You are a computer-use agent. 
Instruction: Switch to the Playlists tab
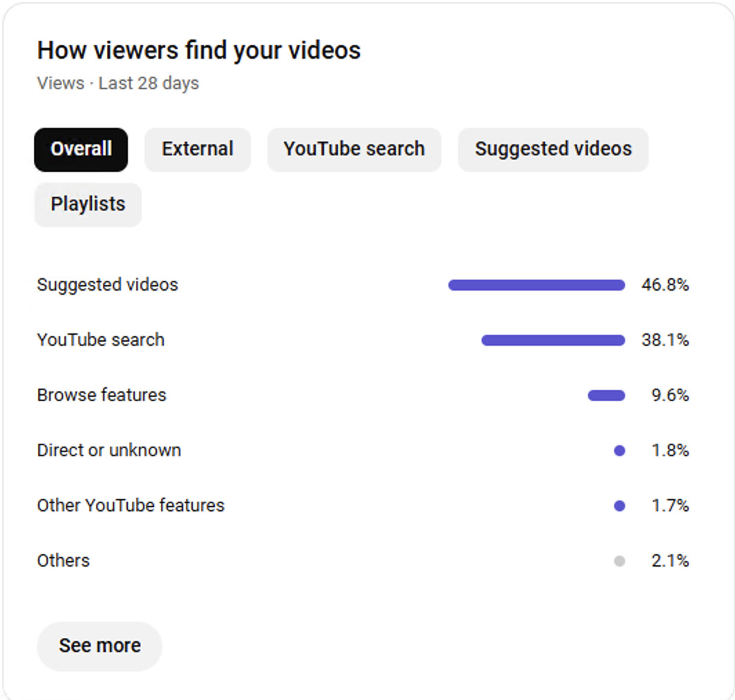tap(88, 204)
